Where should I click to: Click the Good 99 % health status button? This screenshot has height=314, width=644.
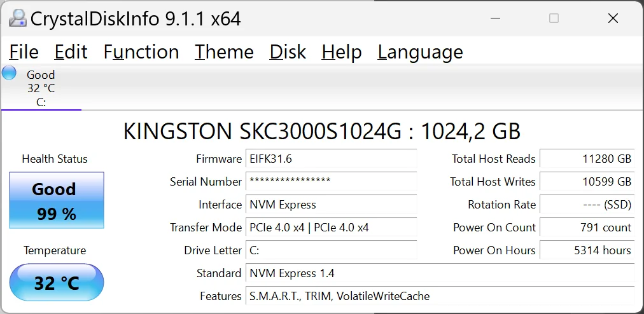pyautogui.click(x=57, y=200)
